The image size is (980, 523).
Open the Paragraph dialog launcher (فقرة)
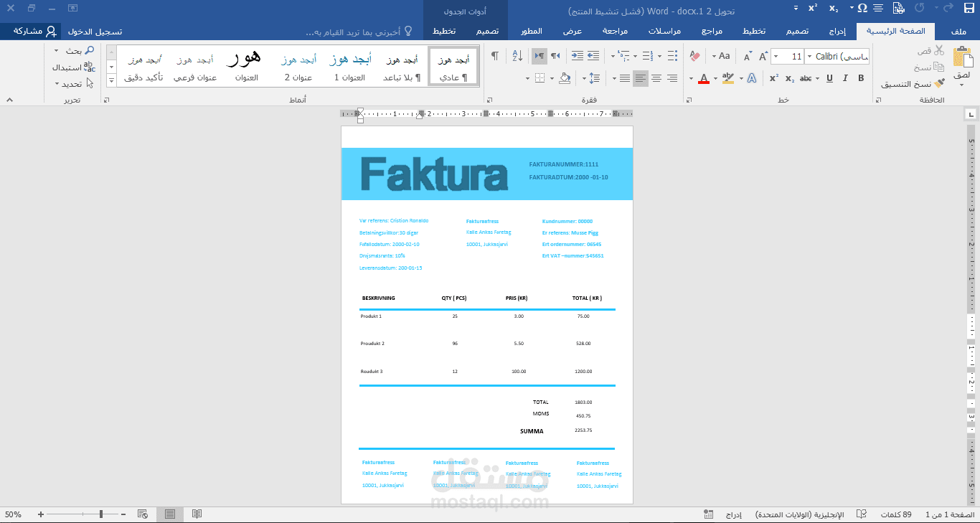point(490,100)
